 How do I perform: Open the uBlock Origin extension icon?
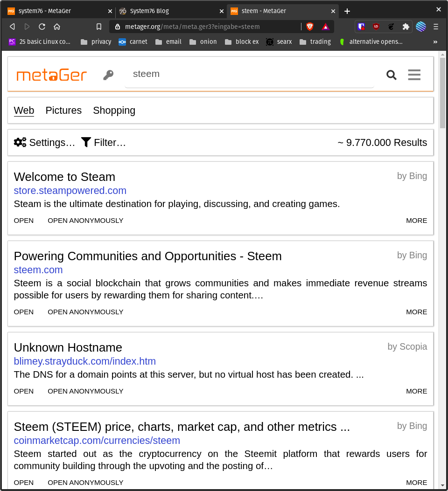coord(376,27)
